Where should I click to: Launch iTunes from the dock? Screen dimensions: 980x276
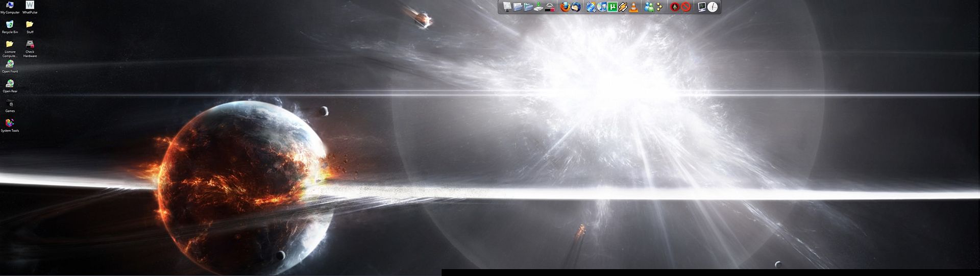[x=602, y=7]
